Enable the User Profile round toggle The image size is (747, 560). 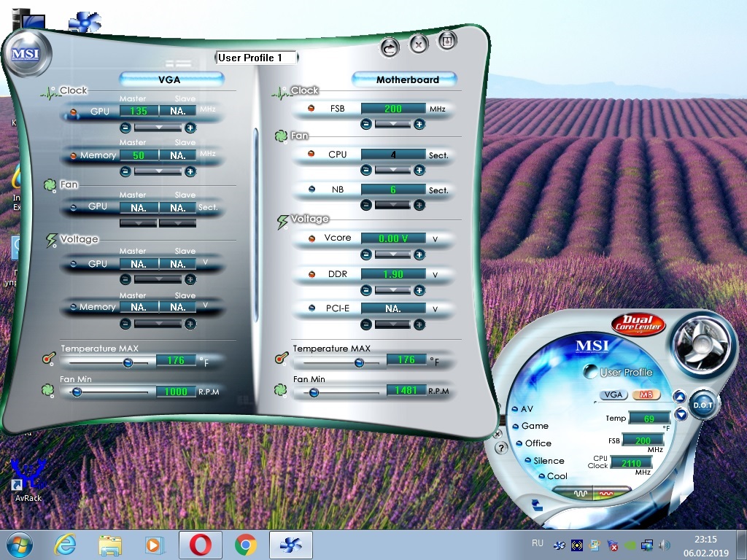[x=591, y=372]
